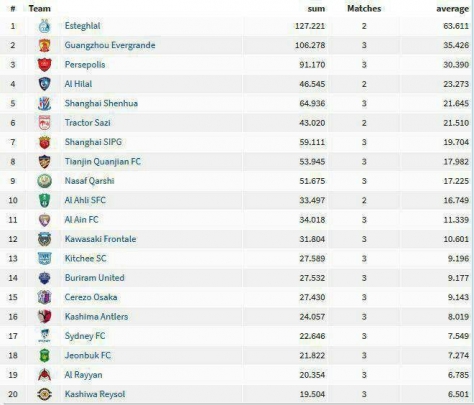Image resolution: width=474 pixels, height=405 pixels.
Task: Click the Persepolis red crest icon
Action: click(x=44, y=65)
